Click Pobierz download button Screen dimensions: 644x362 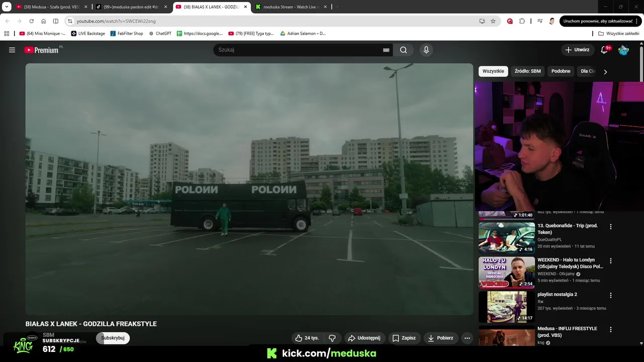[x=440, y=338]
